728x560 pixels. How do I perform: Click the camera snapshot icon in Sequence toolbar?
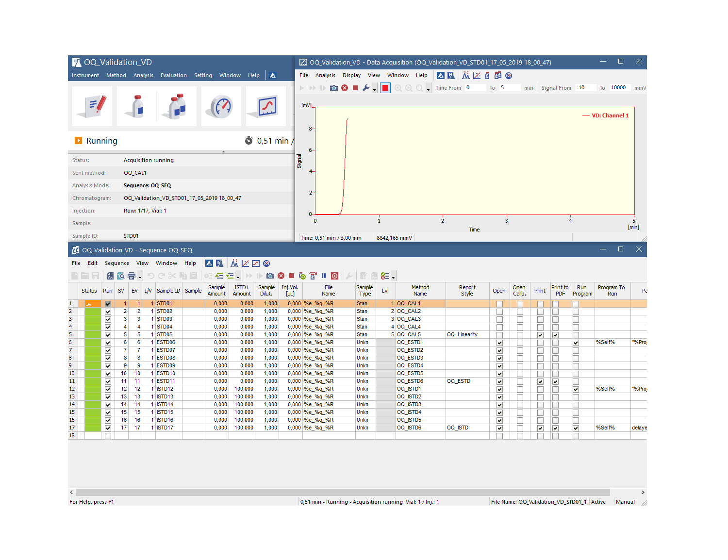click(x=270, y=276)
